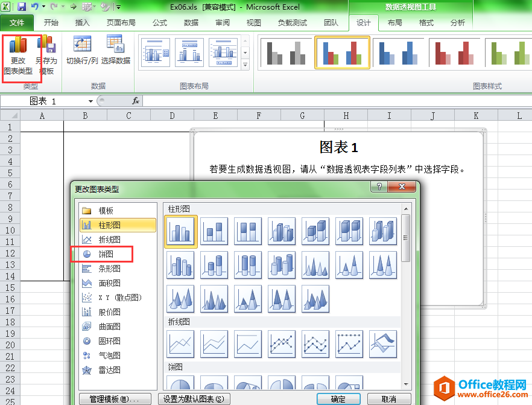The height and width of the screenshot is (405, 532).
Task: Click the chart gallery scroll up arrow
Action: point(406,209)
